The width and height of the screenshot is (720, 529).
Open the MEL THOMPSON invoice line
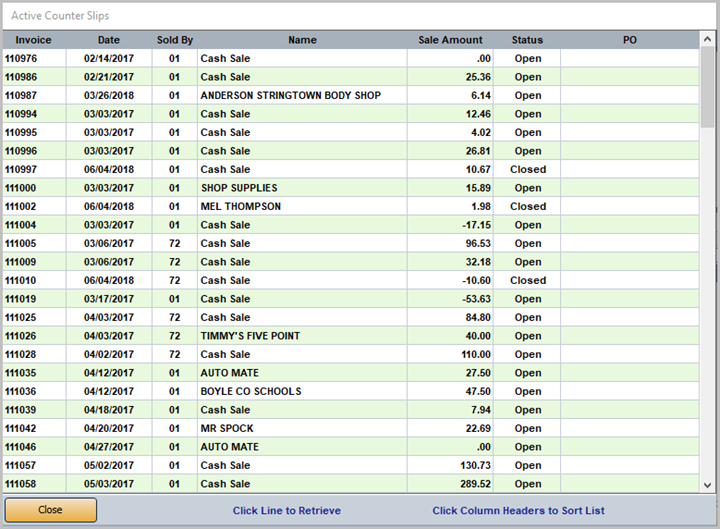click(240, 206)
